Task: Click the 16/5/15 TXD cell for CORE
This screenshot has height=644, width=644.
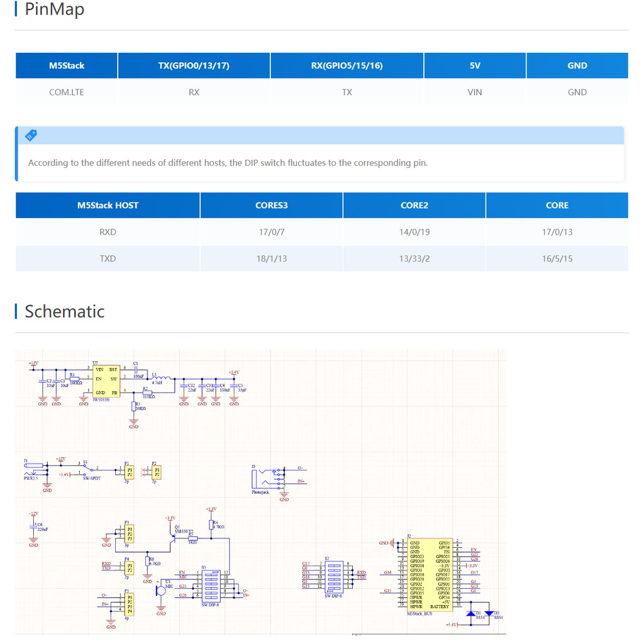Action: [557, 258]
